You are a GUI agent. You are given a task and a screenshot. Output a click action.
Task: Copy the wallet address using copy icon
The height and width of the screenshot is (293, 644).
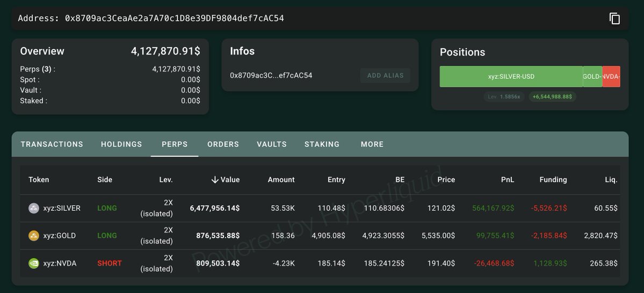pyautogui.click(x=614, y=18)
